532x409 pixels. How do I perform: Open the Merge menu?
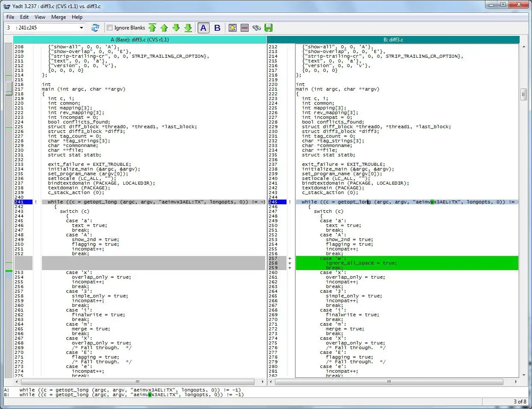coord(59,17)
